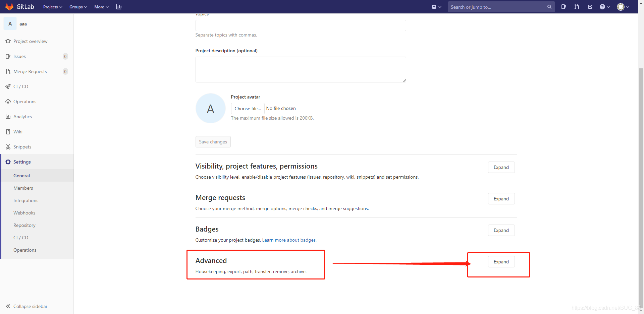Open the Groups dropdown menu
Image resolution: width=644 pixels, height=314 pixels.
pos(78,7)
